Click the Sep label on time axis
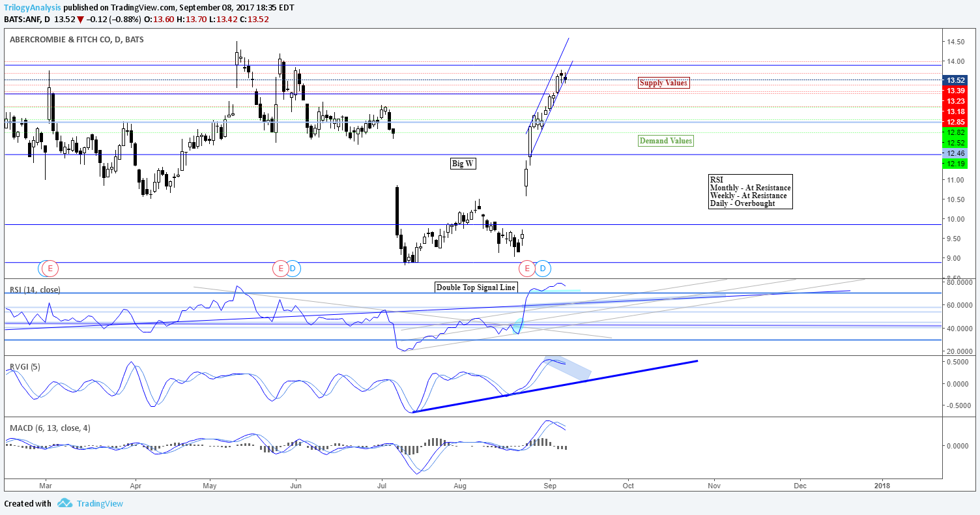980x515 pixels. point(549,486)
